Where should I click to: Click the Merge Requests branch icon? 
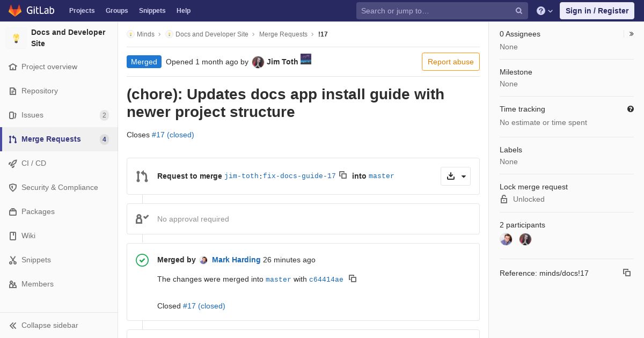(x=13, y=139)
